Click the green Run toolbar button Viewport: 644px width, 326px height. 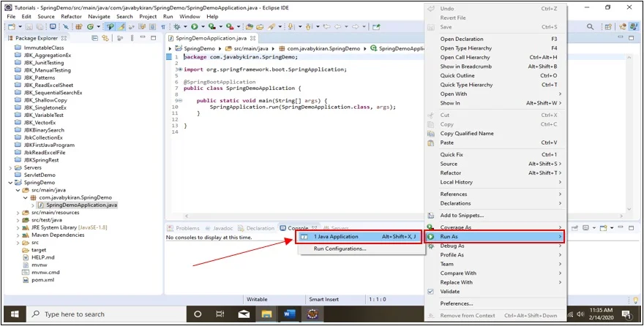click(x=195, y=26)
